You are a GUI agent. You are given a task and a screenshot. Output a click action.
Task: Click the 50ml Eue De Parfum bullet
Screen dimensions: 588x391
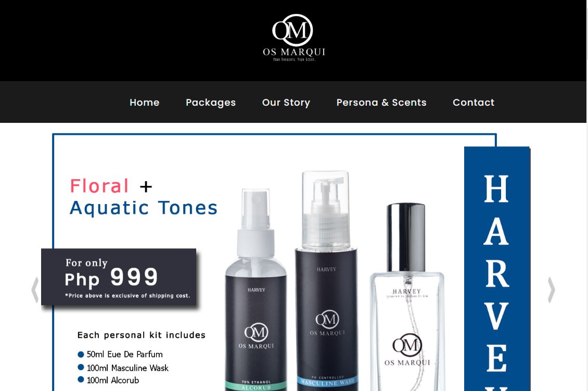(120, 354)
